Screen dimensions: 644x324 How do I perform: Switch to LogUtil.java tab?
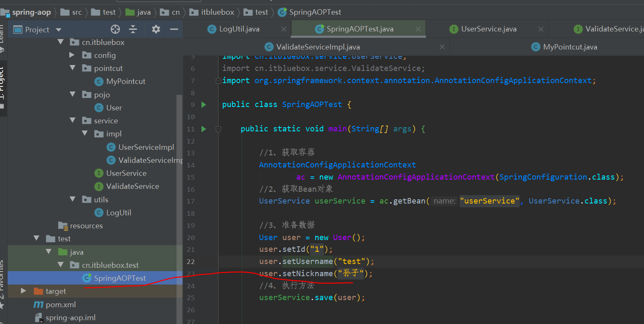click(239, 29)
